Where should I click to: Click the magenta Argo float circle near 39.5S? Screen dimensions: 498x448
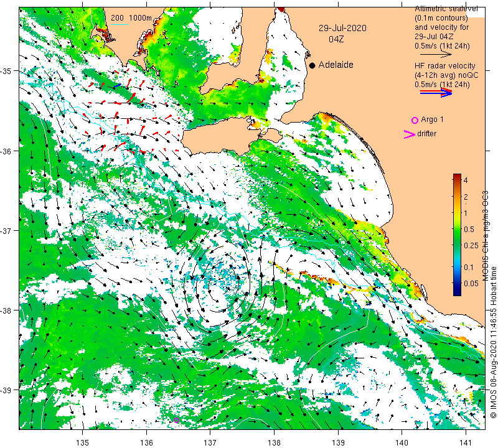pyautogui.click(x=177, y=420)
